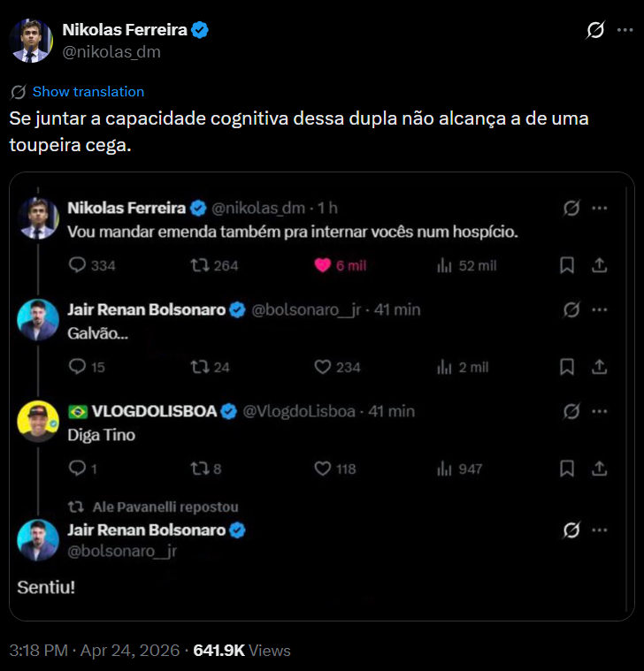Open VLOGDOLISBOA profile name
The width and height of the screenshot is (644, 671).
tap(154, 411)
